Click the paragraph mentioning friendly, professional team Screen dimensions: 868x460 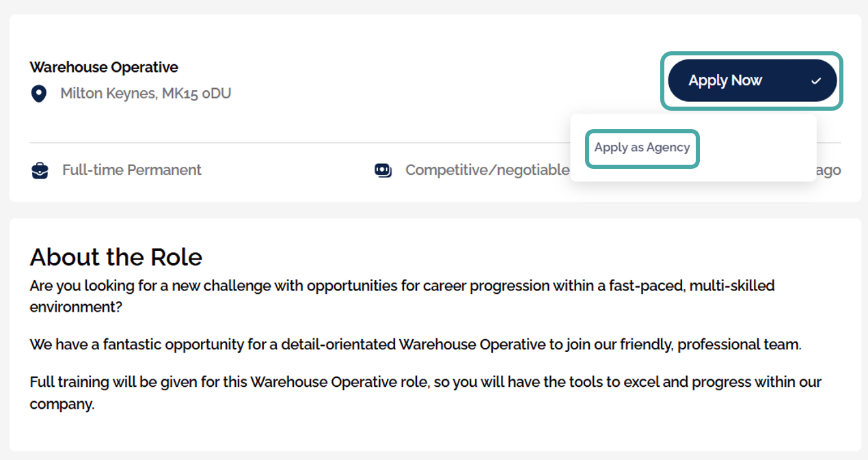[x=416, y=344]
